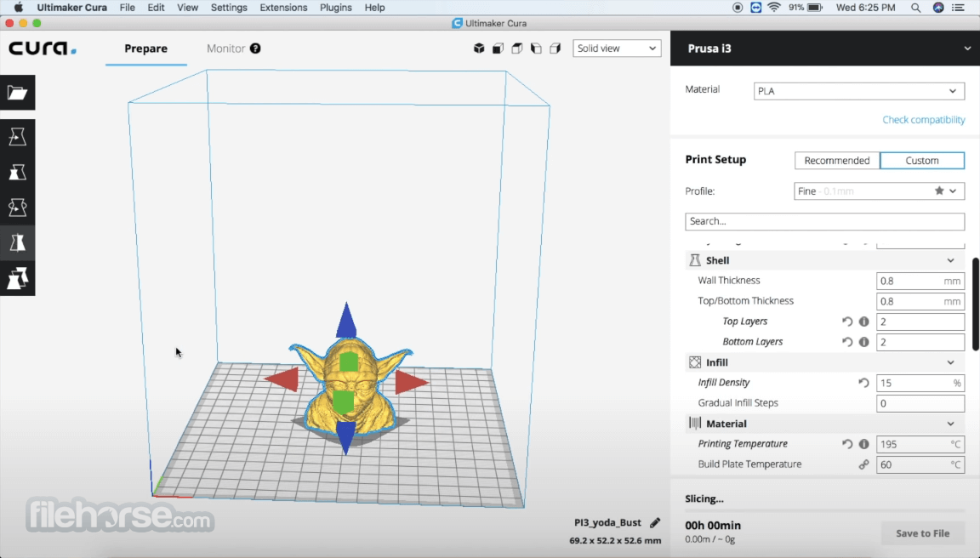
Task: Open the Profile Fine dropdown
Action: point(879,191)
